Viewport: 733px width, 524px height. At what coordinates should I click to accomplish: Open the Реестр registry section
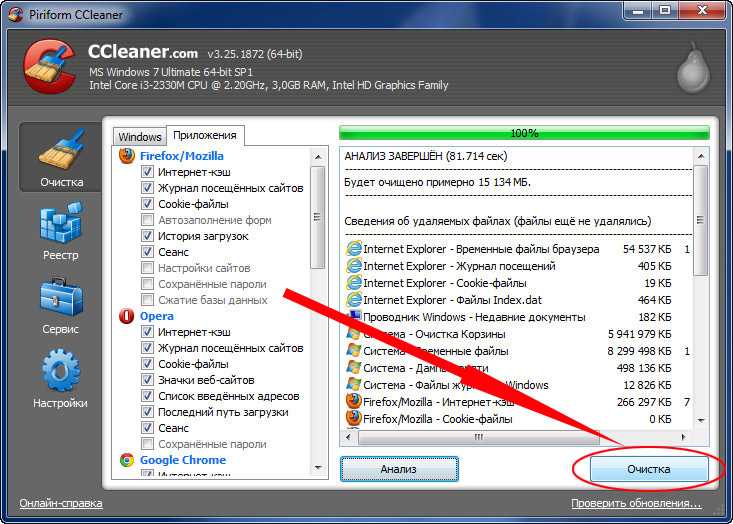pos(61,231)
